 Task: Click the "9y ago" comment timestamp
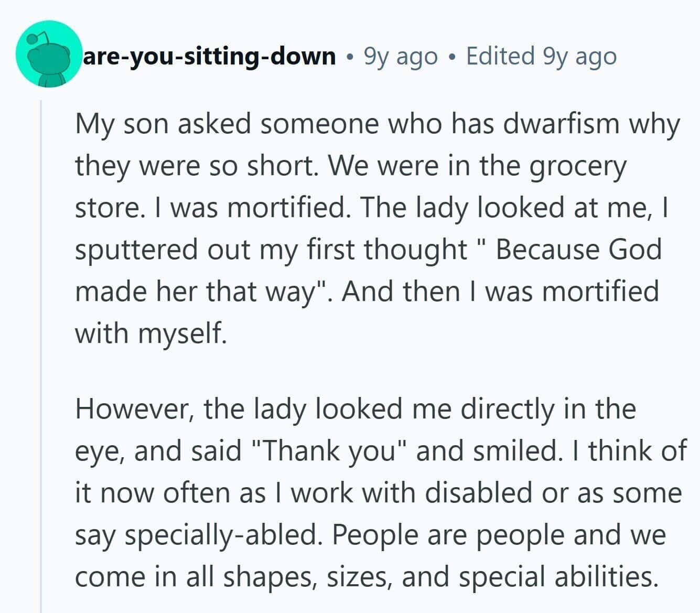[x=401, y=56]
